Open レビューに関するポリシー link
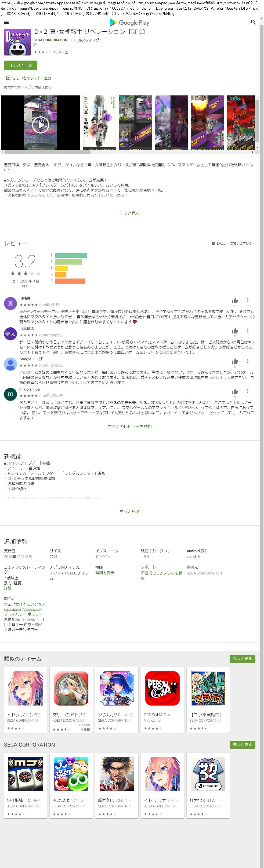 tap(236, 243)
